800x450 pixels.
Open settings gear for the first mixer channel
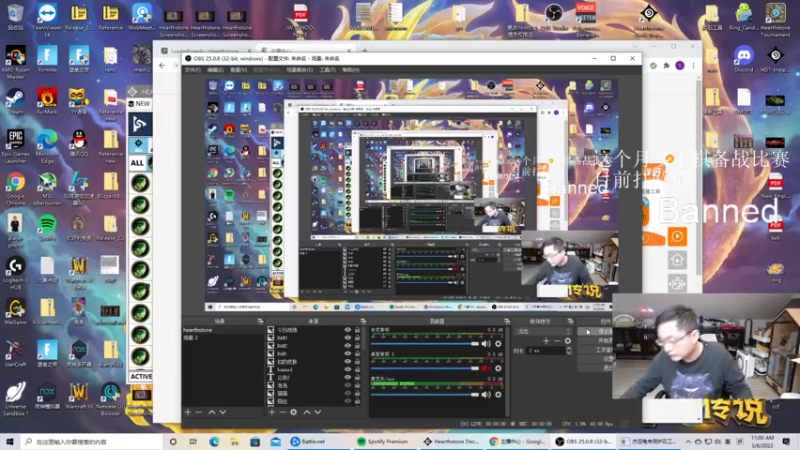coord(498,344)
